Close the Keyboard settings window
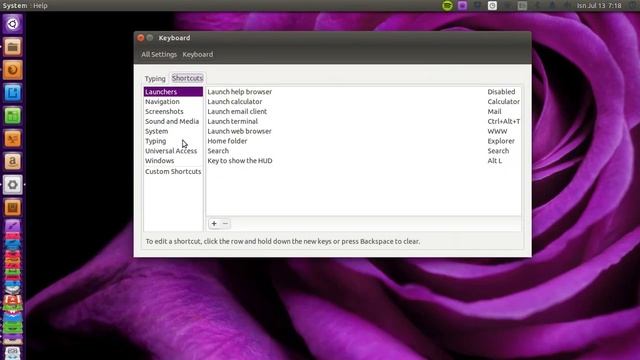 click(x=140, y=38)
